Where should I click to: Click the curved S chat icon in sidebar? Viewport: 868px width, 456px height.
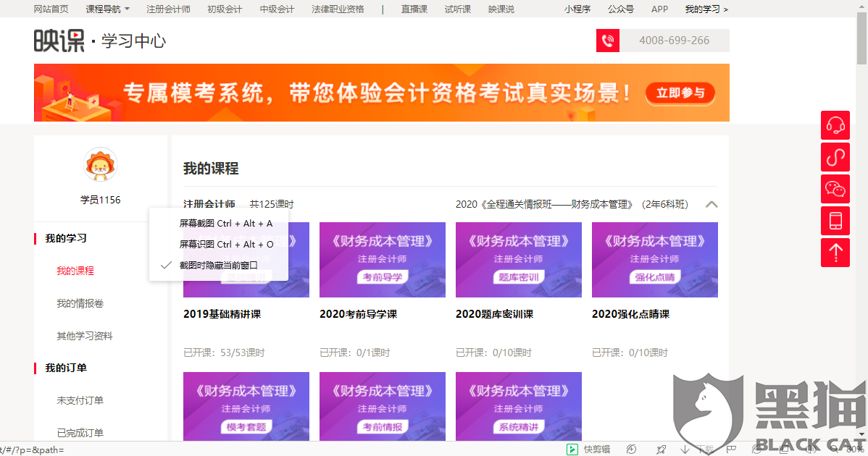(835, 157)
